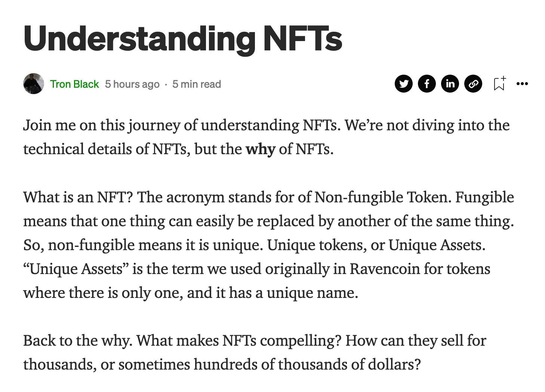The image size is (545, 392).
Task: Click the sentence starting "Join me on this journey"
Action: (x=182, y=125)
